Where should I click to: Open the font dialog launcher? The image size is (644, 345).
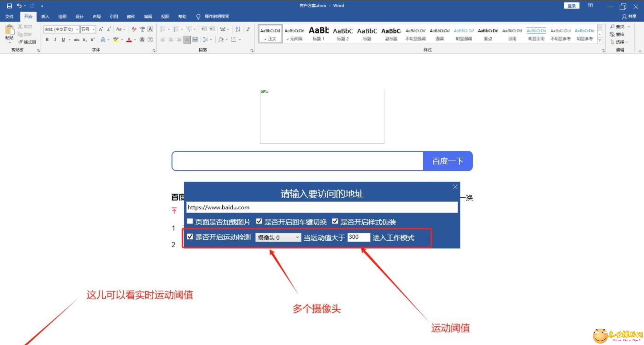click(x=154, y=51)
